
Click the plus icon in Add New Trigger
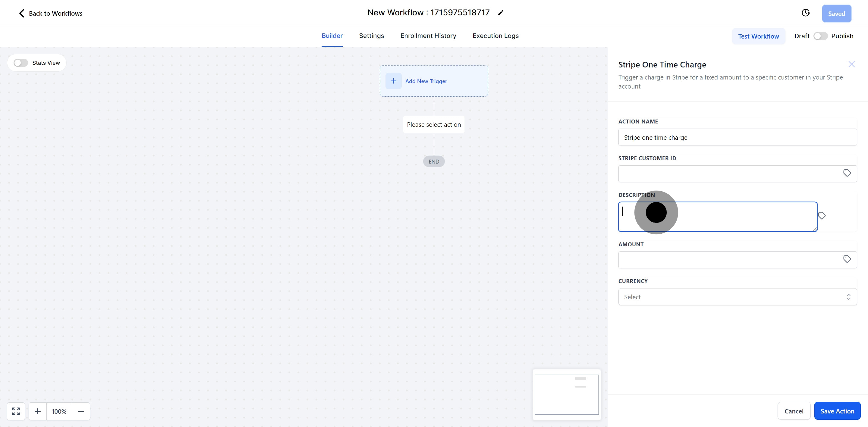(x=393, y=81)
